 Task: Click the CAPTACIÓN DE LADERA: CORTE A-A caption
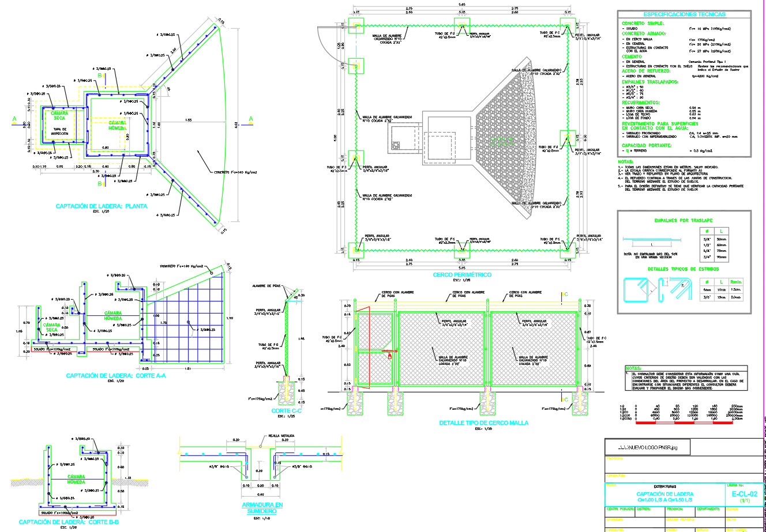click(x=116, y=376)
